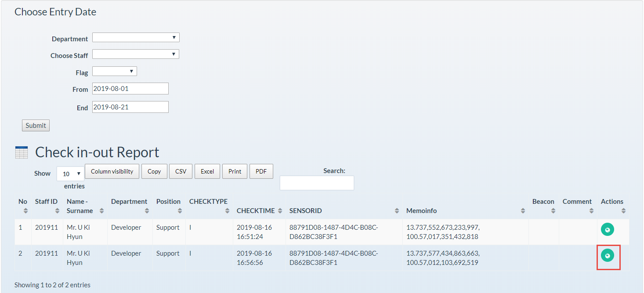Export the report as CSV
This screenshot has height=293, width=644.
(181, 171)
